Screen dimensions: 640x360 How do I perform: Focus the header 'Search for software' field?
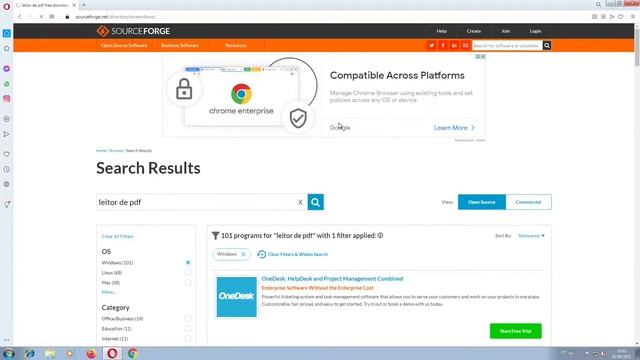click(507, 45)
